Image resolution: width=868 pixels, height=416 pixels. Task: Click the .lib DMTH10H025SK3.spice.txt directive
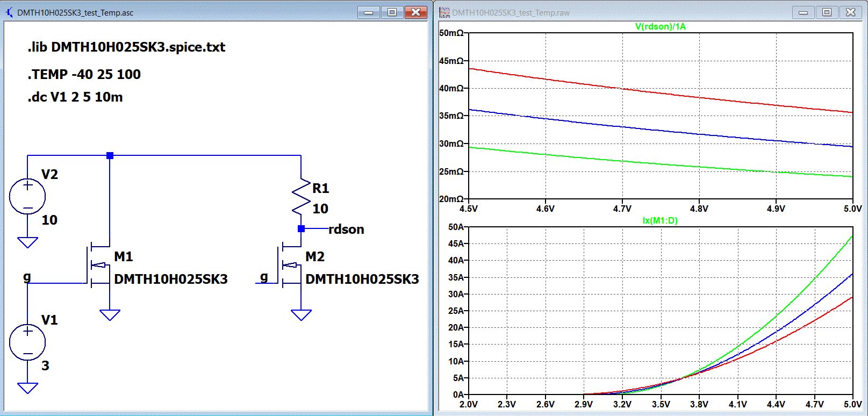pyautogui.click(x=126, y=47)
